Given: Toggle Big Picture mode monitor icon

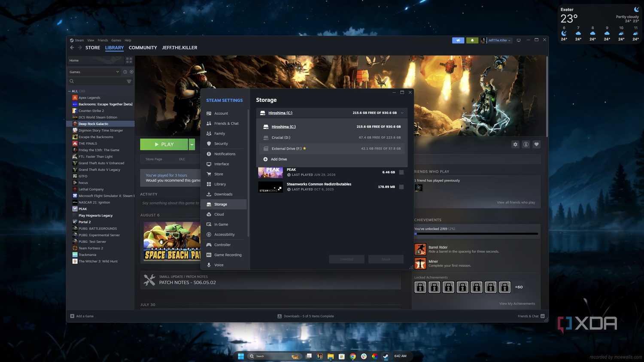Looking at the screenshot, I should coord(519,40).
